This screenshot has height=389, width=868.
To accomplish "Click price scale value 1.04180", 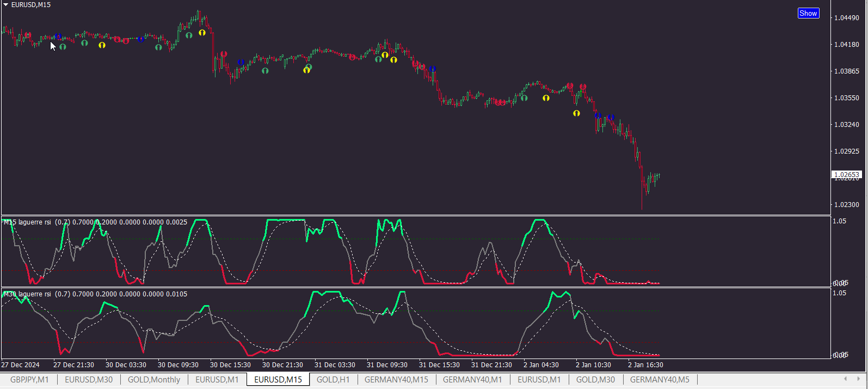I will coord(847,45).
